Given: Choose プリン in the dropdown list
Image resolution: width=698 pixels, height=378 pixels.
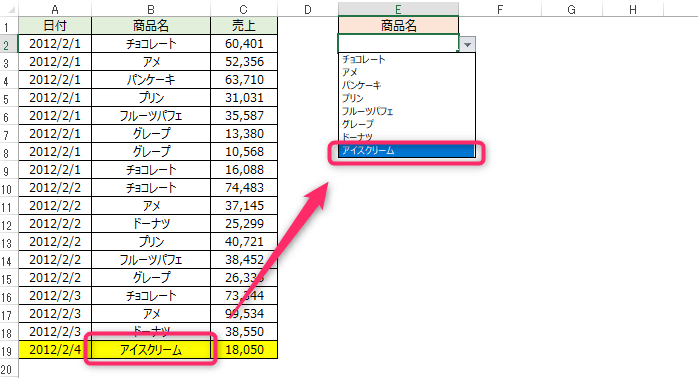Looking at the screenshot, I should tap(406, 98).
